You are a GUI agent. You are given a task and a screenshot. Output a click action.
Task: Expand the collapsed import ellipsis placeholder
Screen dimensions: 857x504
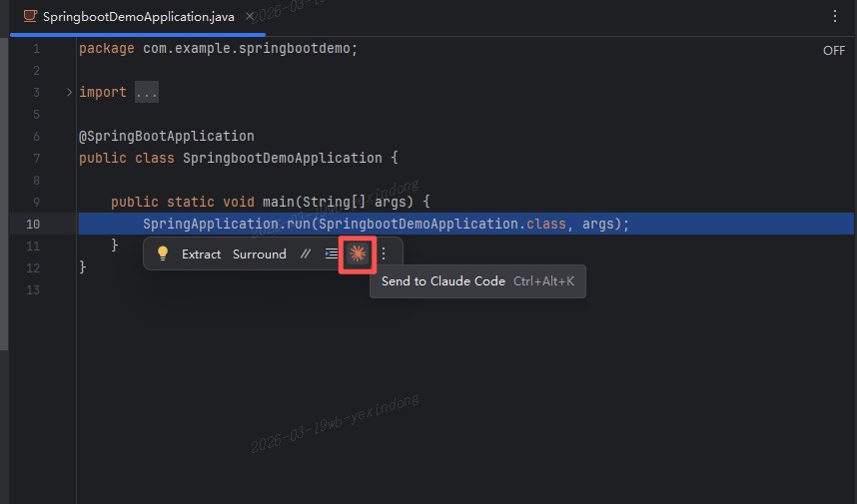(147, 92)
